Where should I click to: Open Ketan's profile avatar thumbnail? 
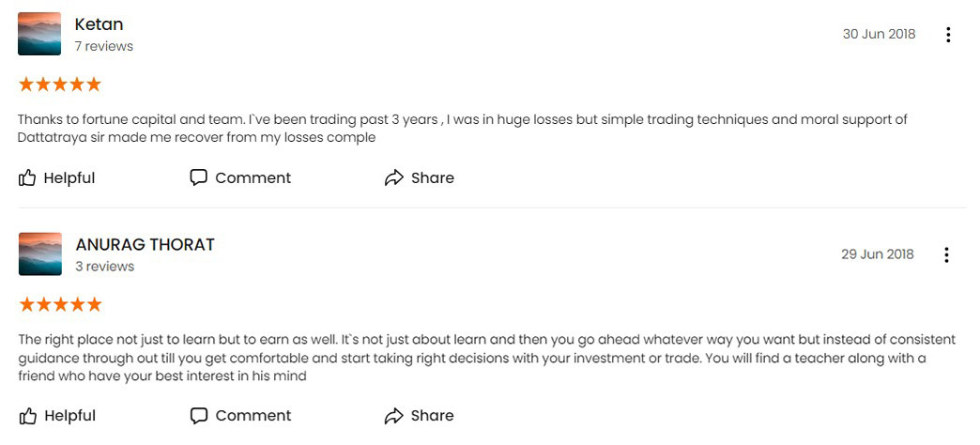[39, 34]
